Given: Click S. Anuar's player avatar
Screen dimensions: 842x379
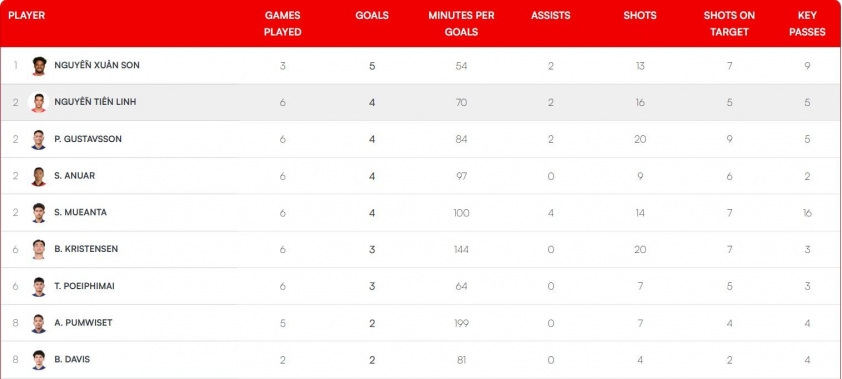Looking at the screenshot, I should coord(39,176).
